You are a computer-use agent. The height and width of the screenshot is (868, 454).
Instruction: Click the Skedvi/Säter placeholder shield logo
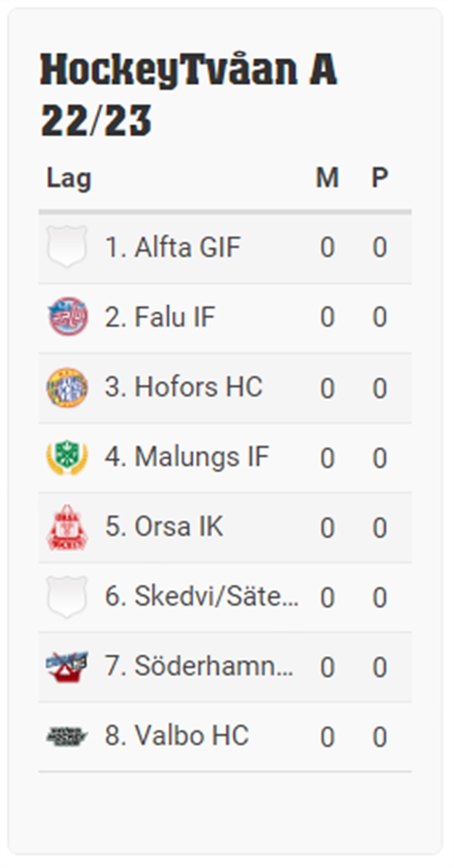67,597
